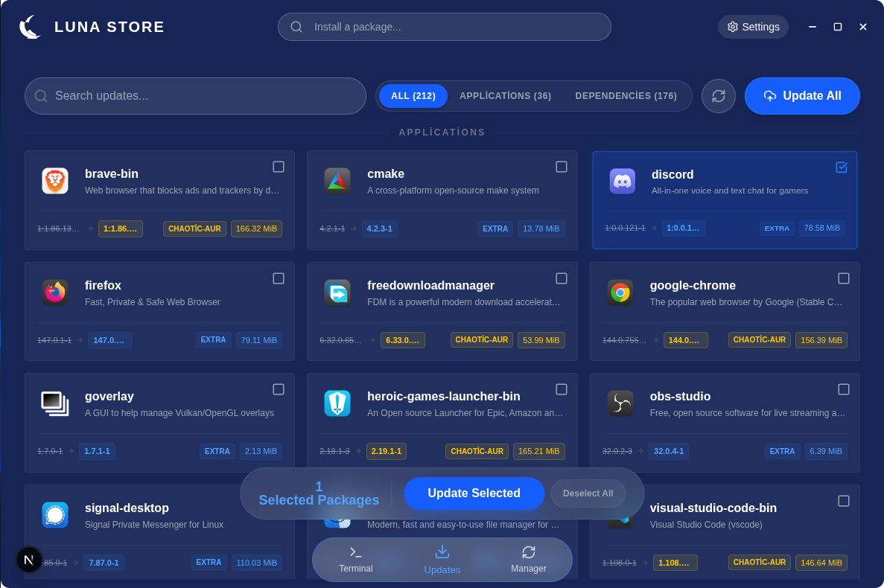Tick the visual-studio-code-bin checkbox

pos(843,501)
